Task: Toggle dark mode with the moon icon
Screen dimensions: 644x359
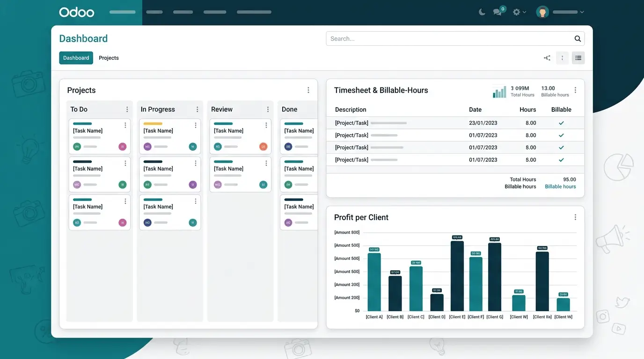Action: pos(482,12)
